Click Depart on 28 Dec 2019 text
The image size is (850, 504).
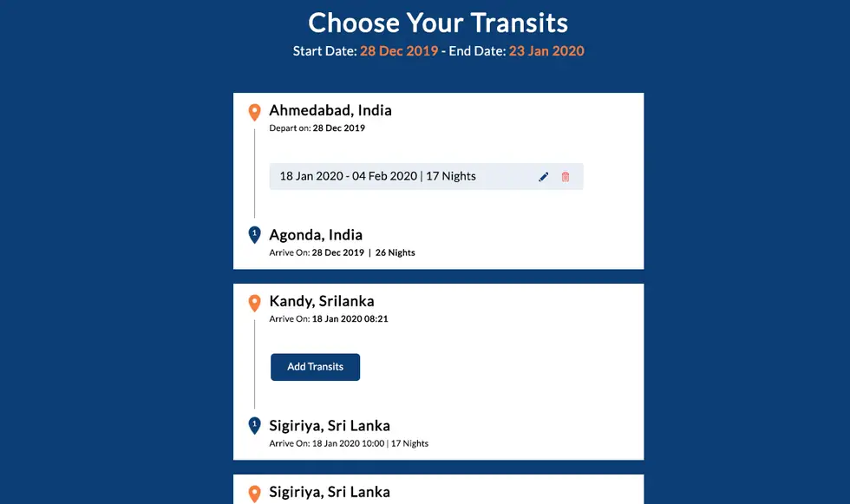click(x=317, y=128)
